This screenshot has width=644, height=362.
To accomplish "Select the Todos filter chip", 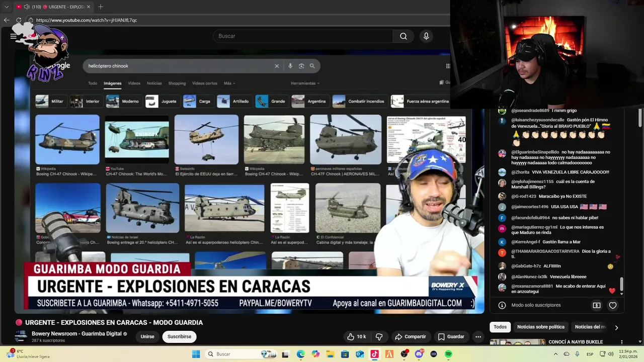I will [x=500, y=327].
